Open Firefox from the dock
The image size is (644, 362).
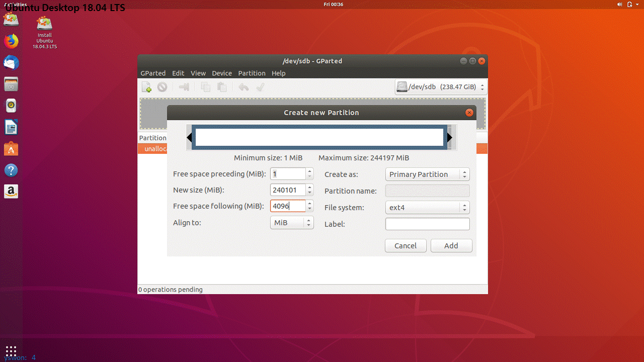[11, 41]
